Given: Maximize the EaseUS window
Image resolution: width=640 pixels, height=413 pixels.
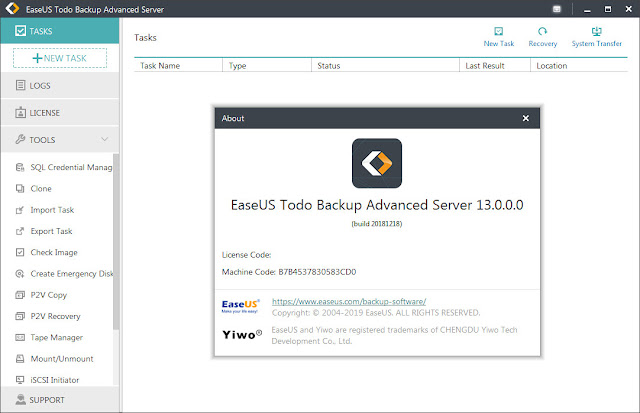Looking at the screenshot, I should (x=608, y=9).
